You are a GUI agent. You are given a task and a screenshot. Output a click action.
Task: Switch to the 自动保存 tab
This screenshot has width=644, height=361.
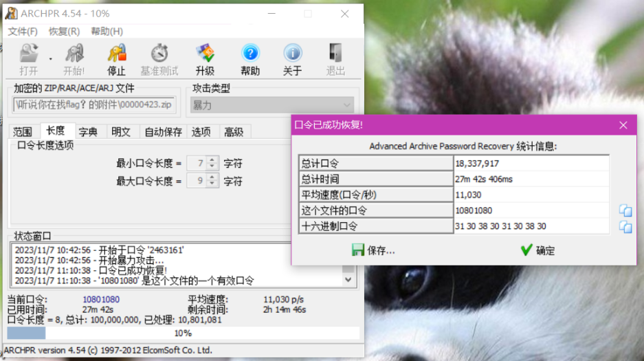[x=163, y=132]
